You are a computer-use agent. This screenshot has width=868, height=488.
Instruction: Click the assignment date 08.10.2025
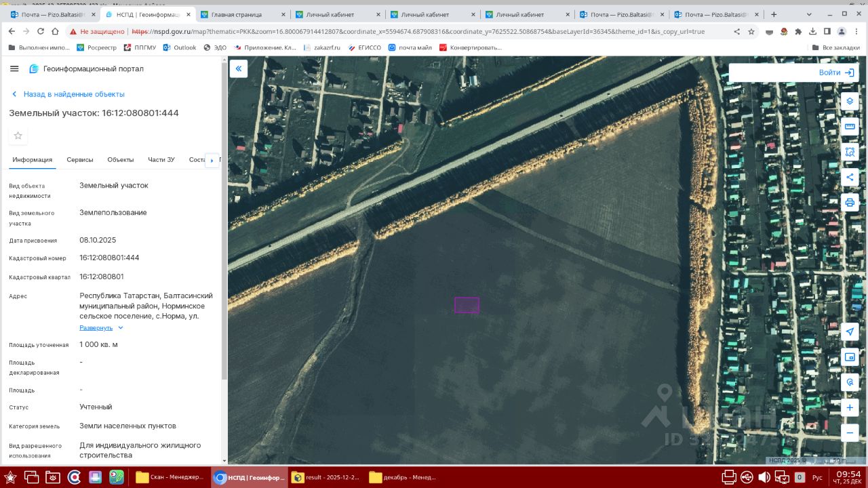(x=98, y=240)
